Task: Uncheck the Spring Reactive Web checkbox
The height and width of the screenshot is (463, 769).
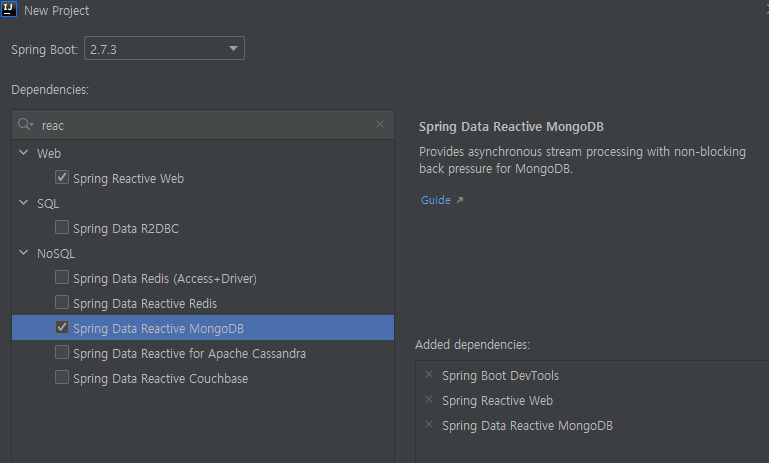Action: [62, 178]
